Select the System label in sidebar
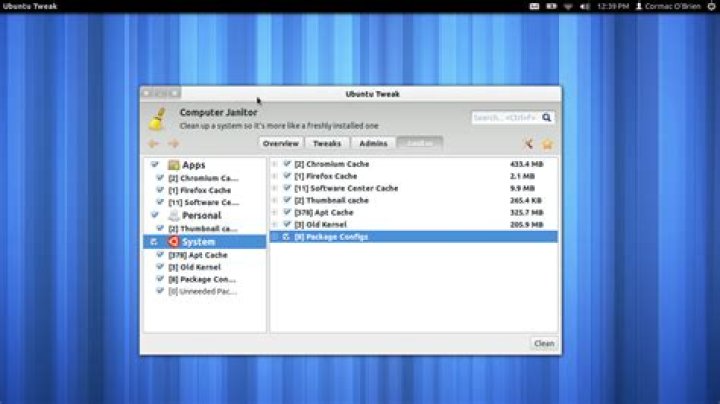Screen dimensions: 720x404 pyautogui.click(x=198, y=241)
